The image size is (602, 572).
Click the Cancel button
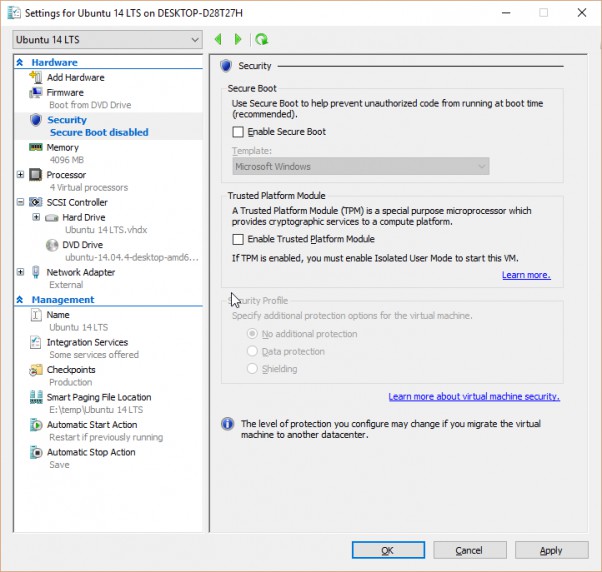tap(470, 550)
